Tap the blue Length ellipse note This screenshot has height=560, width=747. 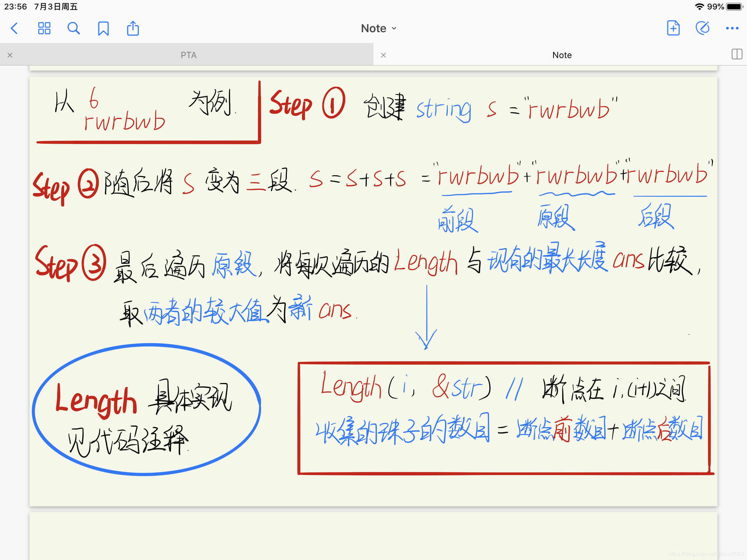coord(146,410)
